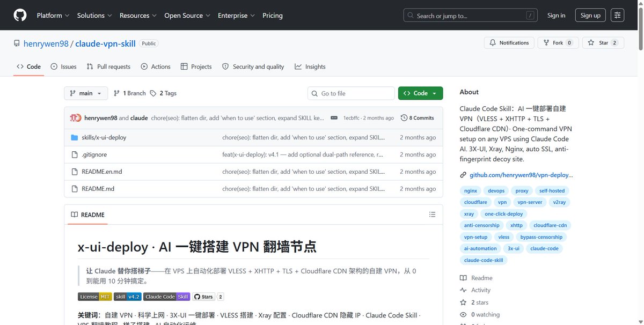
Task: Switch to the Issues tab
Action: pyautogui.click(x=63, y=67)
